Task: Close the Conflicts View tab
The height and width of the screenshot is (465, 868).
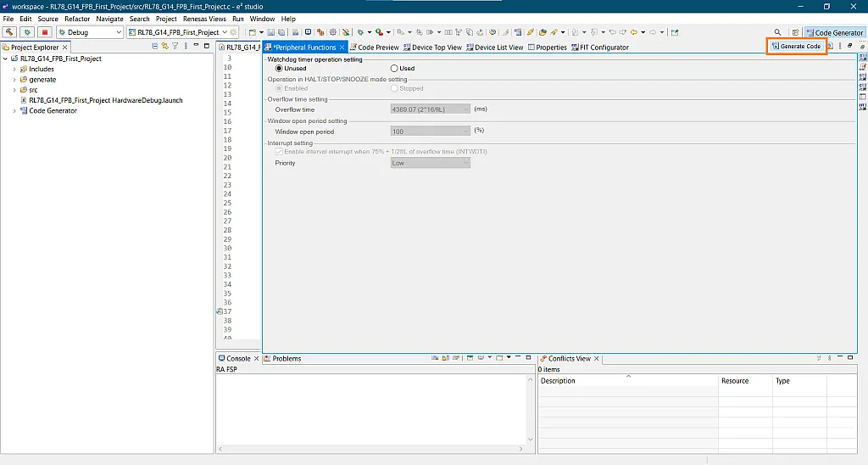Action: pyautogui.click(x=597, y=359)
